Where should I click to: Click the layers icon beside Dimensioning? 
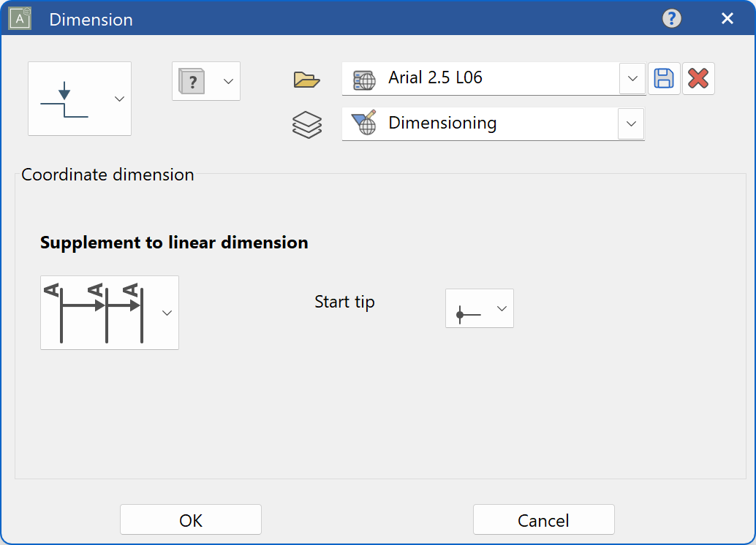pos(306,123)
